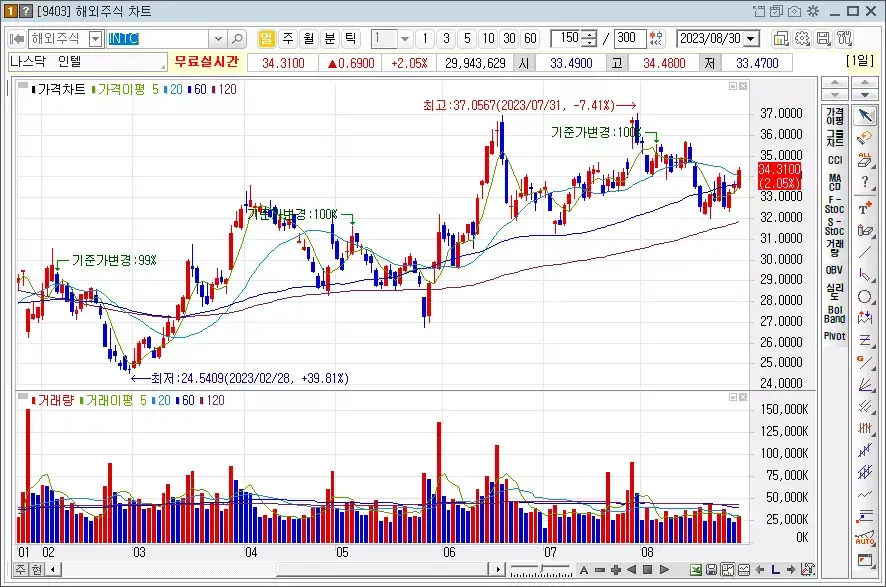Image resolution: width=886 pixels, height=587 pixels.
Task: Click the back arrow before 해외주식 box
Action: point(18,38)
